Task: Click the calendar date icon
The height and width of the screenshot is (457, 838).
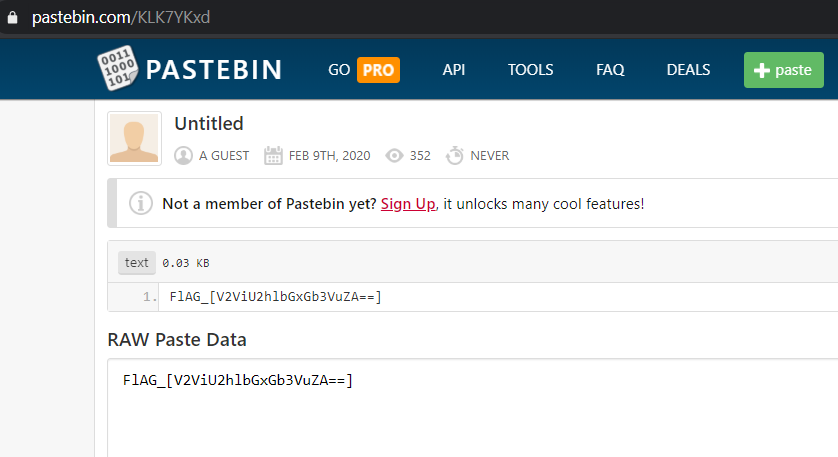Action: point(273,156)
